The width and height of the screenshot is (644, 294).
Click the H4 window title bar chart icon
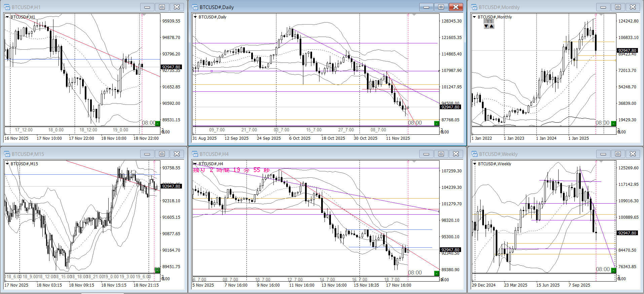[x=195, y=154]
